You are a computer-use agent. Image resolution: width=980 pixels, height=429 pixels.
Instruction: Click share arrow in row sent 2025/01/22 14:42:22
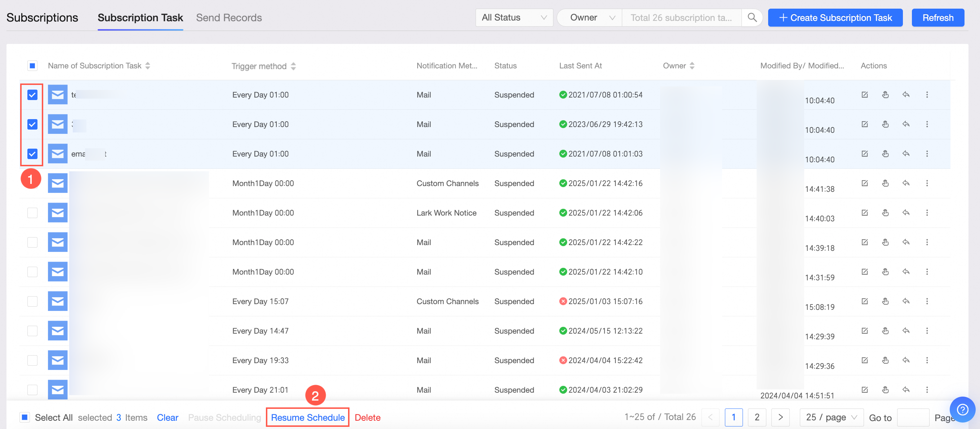[x=906, y=242]
